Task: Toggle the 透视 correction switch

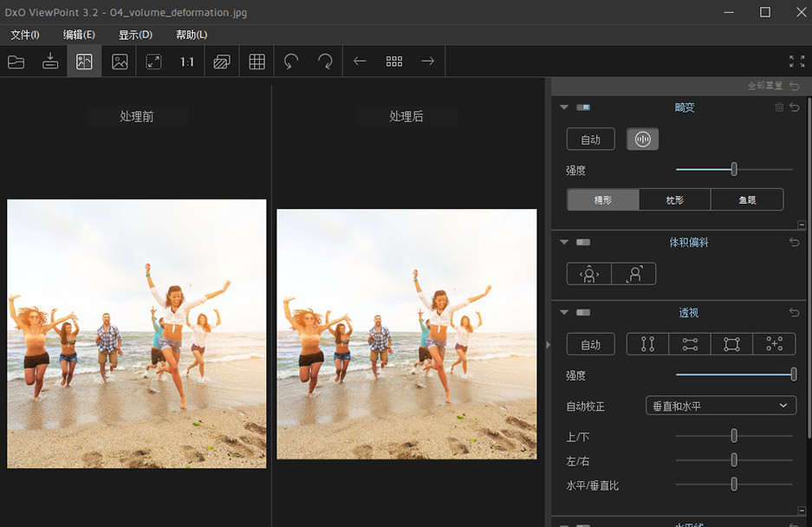Action: [583, 312]
